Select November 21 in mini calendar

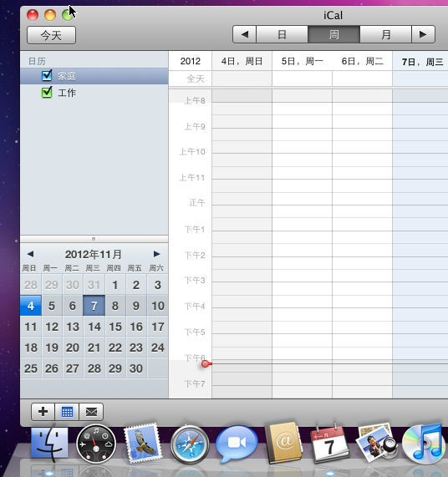click(94, 348)
